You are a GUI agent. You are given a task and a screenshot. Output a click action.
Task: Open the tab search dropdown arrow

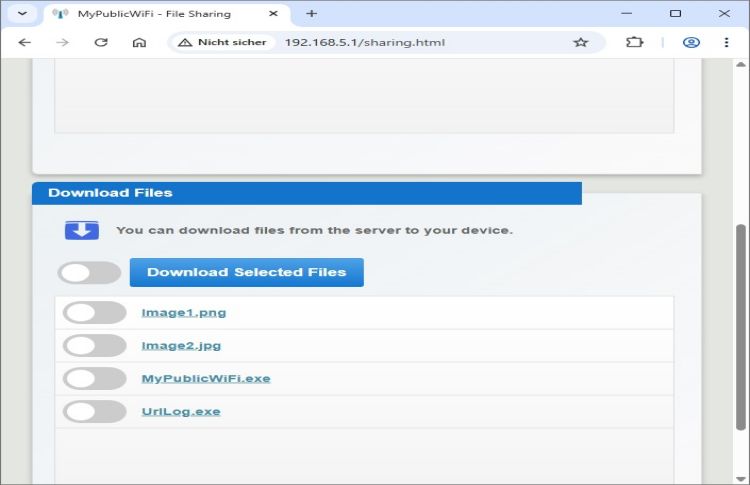22,13
